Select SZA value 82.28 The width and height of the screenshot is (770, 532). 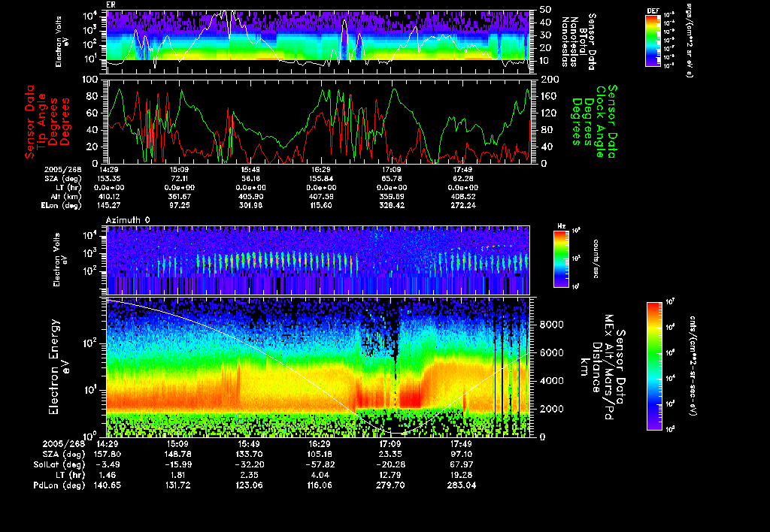tap(463, 179)
